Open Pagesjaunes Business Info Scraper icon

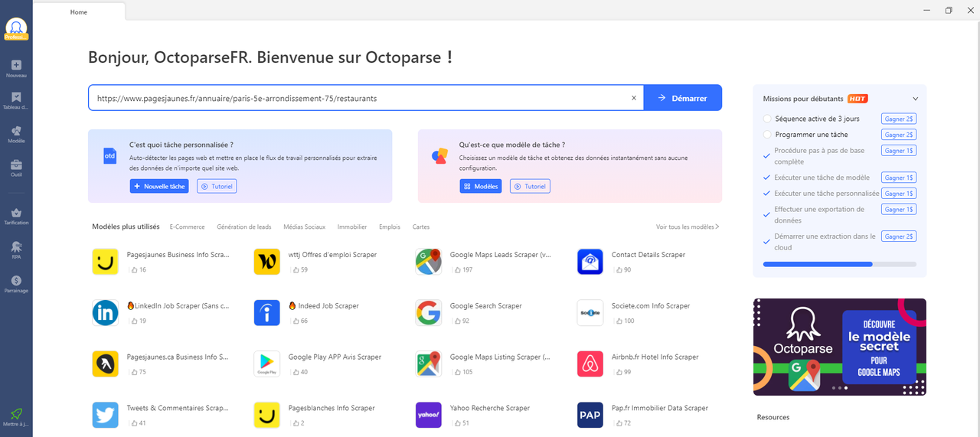[x=105, y=262]
